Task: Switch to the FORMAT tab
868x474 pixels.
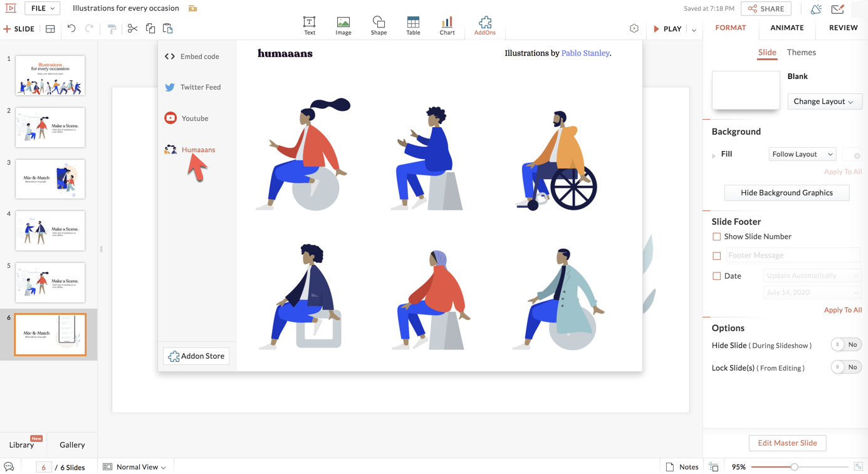Action: [x=731, y=28]
